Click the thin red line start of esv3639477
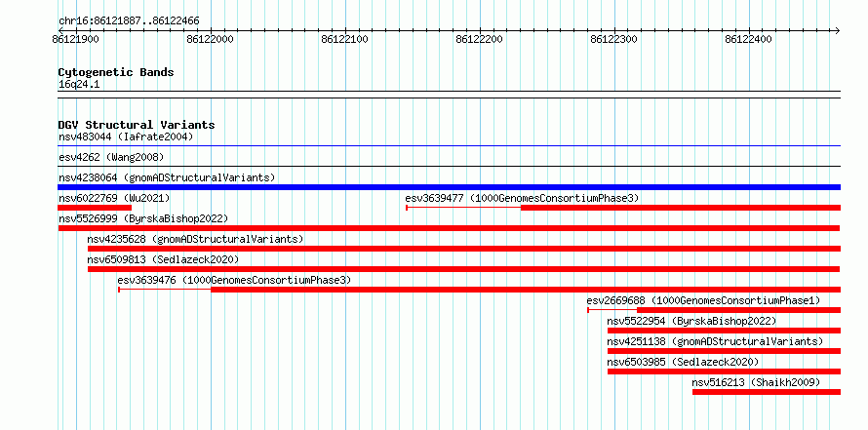 point(463,208)
